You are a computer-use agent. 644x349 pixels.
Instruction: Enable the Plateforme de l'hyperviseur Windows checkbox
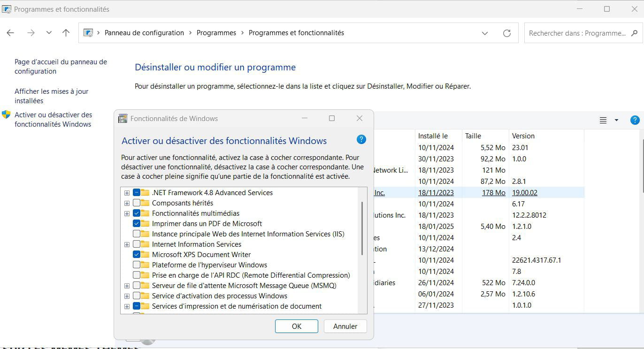137,265
